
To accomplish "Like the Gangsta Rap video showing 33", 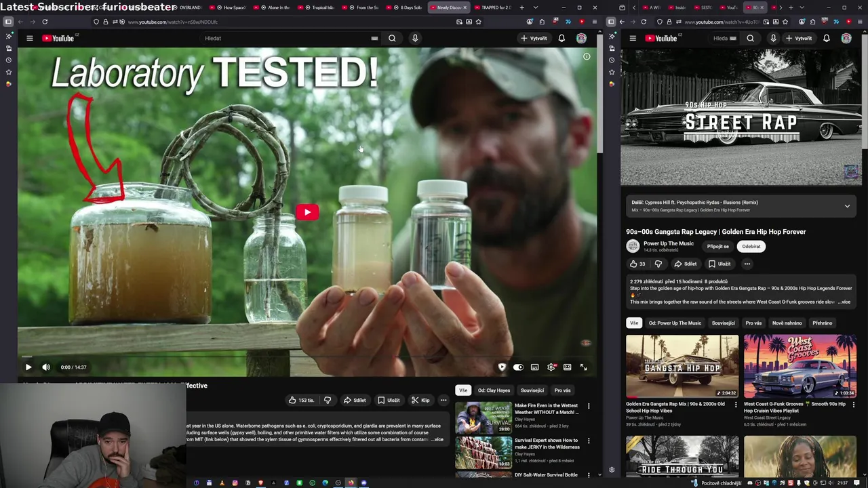I will [637, 264].
